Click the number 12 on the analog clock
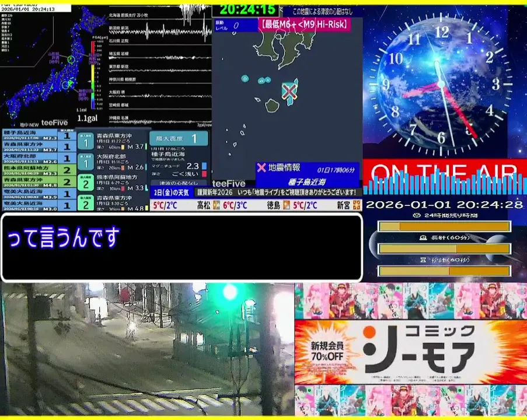 click(x=441, y=33)
